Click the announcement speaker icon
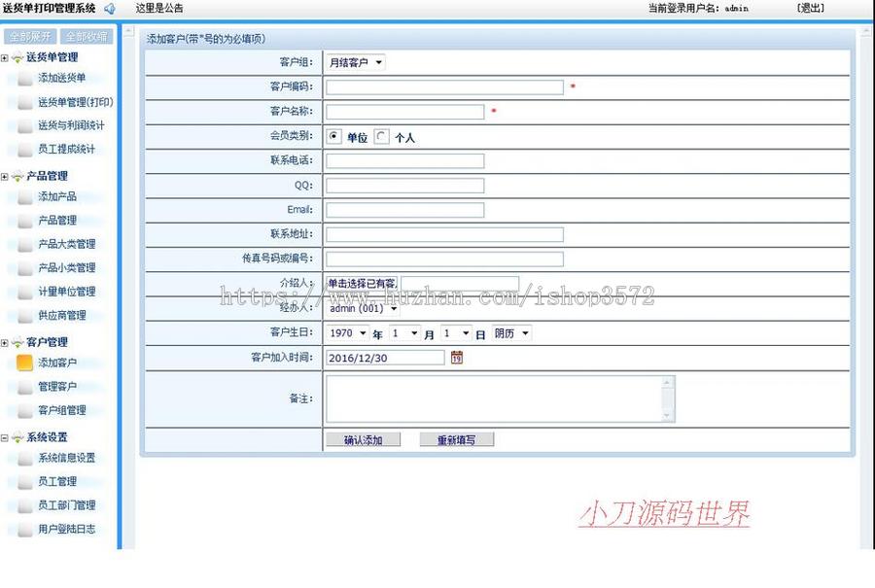Screen dimensions: 875x588 coord(109,9)
